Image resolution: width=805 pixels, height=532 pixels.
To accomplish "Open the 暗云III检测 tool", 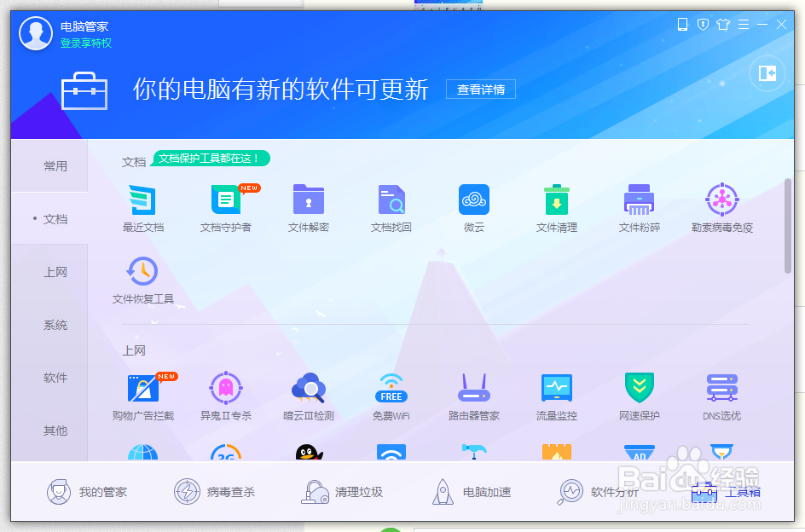I will tap(309, 396).
